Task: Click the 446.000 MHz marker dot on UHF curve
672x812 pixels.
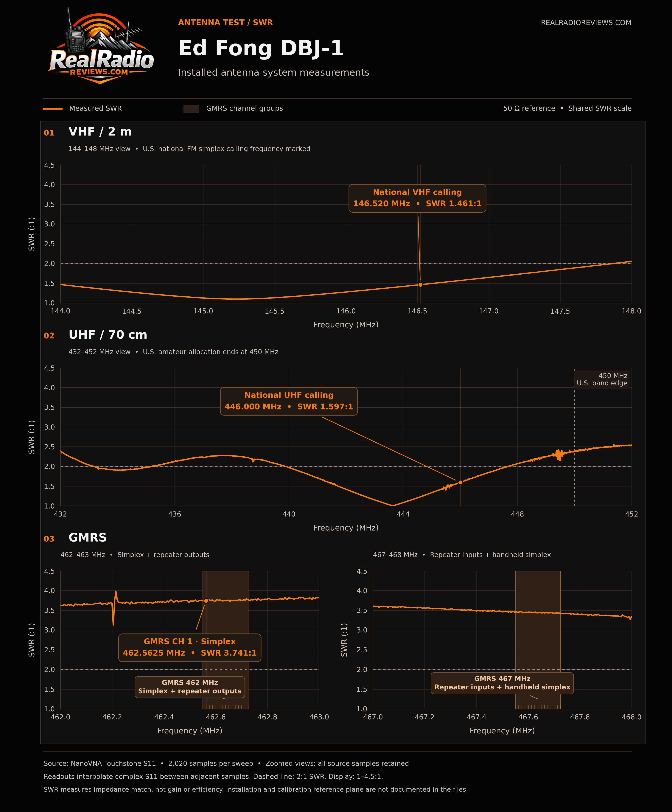Action: click(460, 482)
